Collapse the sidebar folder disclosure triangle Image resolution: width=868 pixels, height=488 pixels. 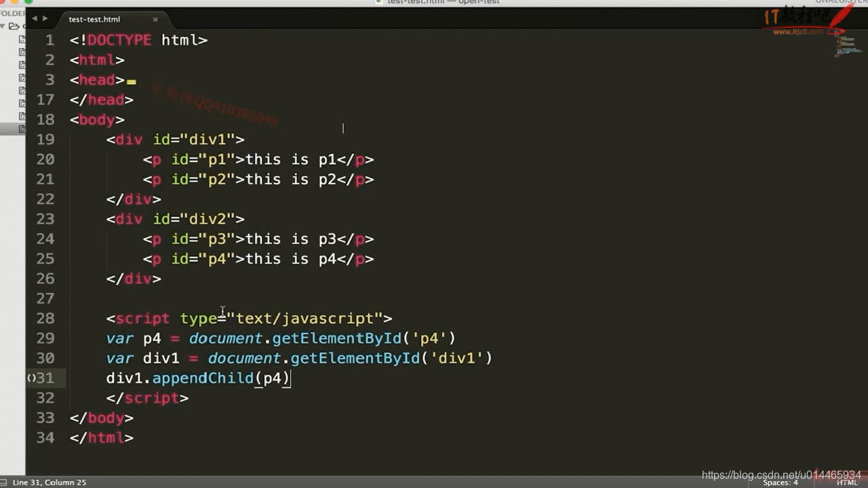(3, 26)
